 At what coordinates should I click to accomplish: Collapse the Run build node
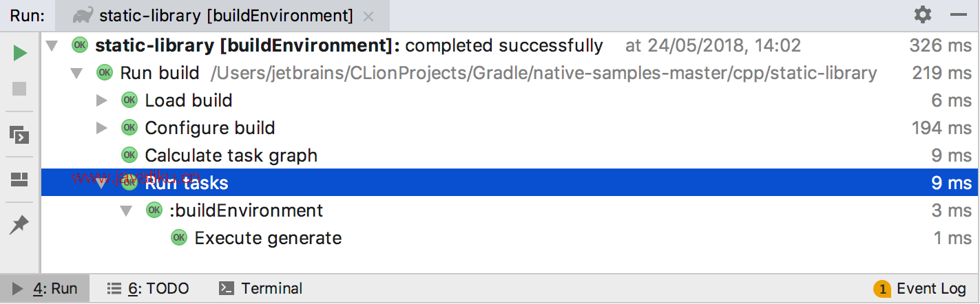point(76,73)
